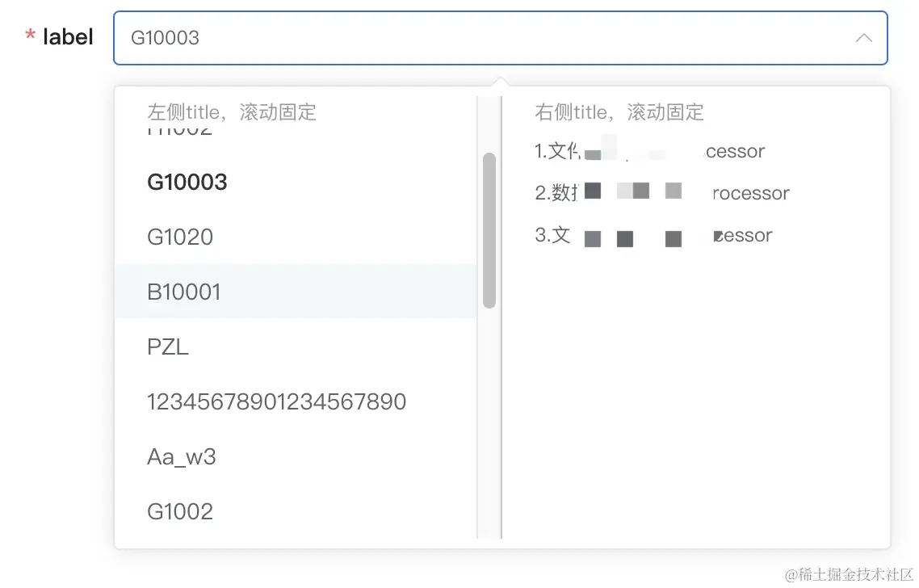Select right item 2 ending in rocessor
The width and height of the screenshot is (919, 588).
[x=661, y=193]
